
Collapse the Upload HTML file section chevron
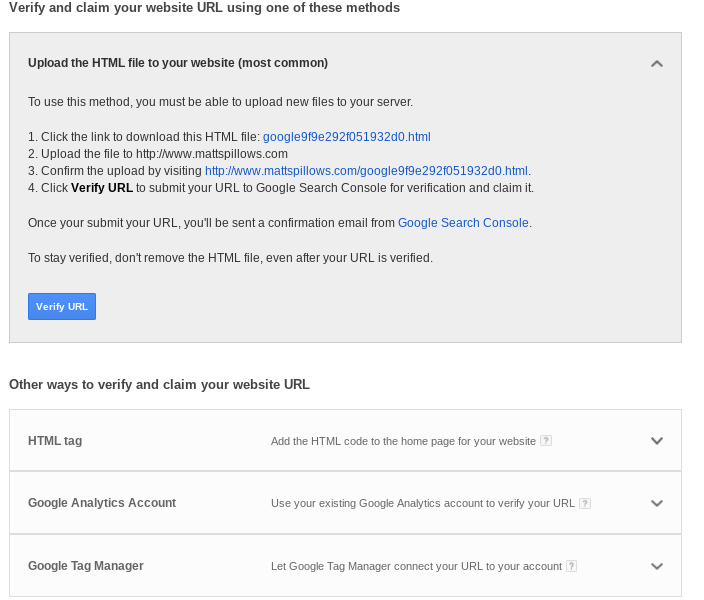656,63
